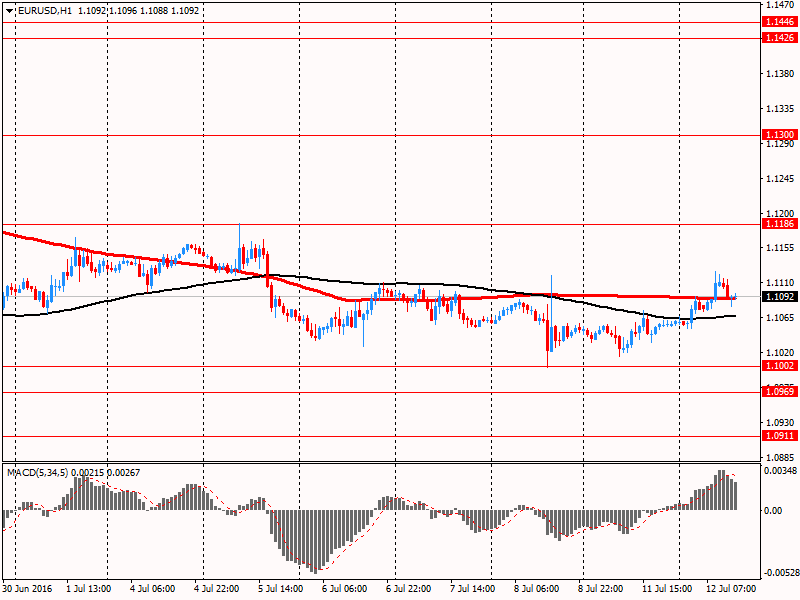Click the current price 1.1092 black label
The height and width of the screenshot is (600, 800).
[x=780, y=296]
